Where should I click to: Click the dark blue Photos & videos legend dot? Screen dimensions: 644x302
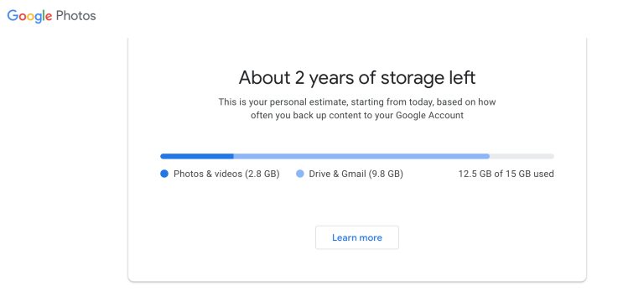pos(164,174)
